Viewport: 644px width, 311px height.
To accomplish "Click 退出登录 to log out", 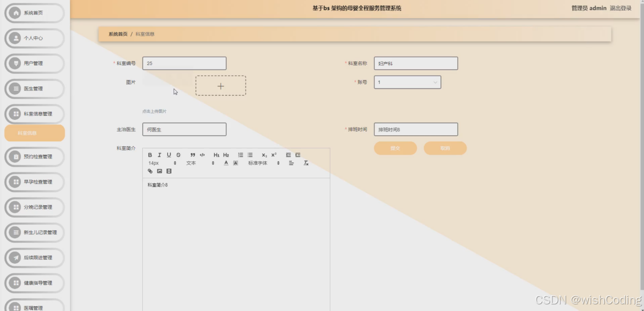I will (621, 8).
